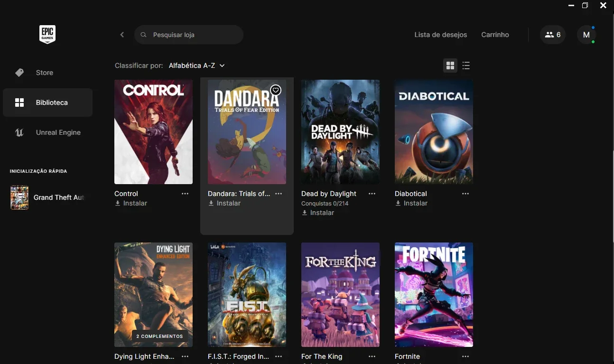Open Lista de desejos
The width and height of the screenshot is (614, 364).
pos(441,35)
